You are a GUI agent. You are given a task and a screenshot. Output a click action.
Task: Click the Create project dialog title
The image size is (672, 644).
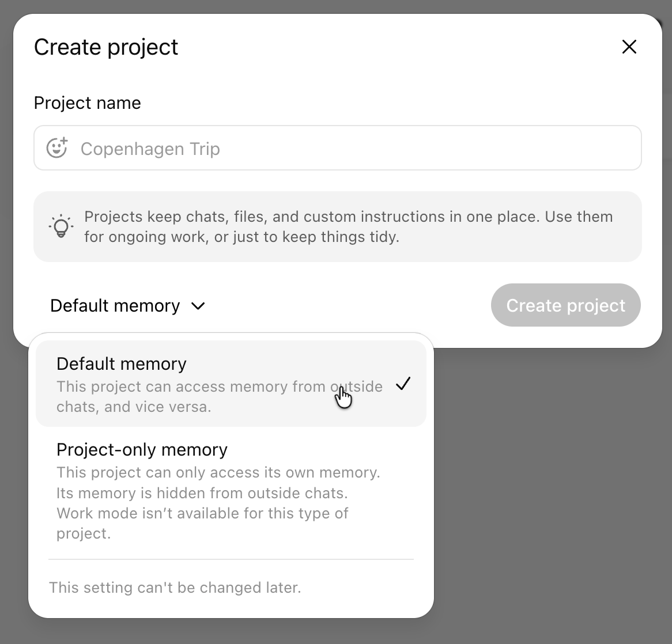pyautogui.click(x=106, y=47)
